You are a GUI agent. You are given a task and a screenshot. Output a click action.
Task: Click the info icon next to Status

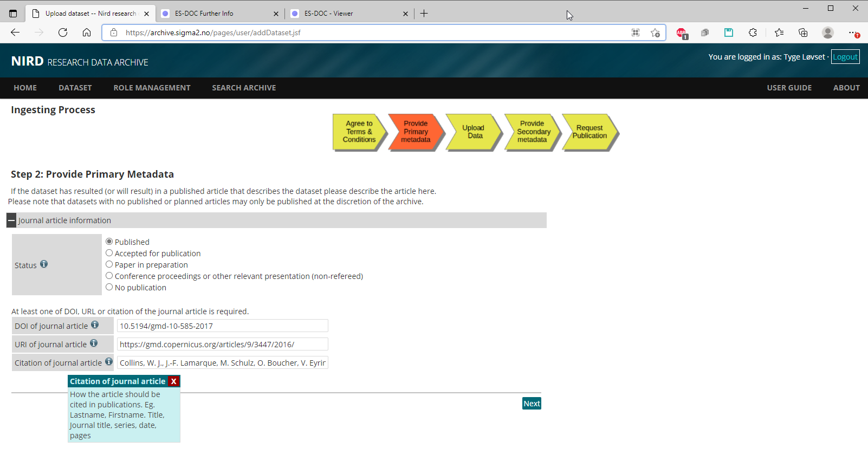(44, 264)
